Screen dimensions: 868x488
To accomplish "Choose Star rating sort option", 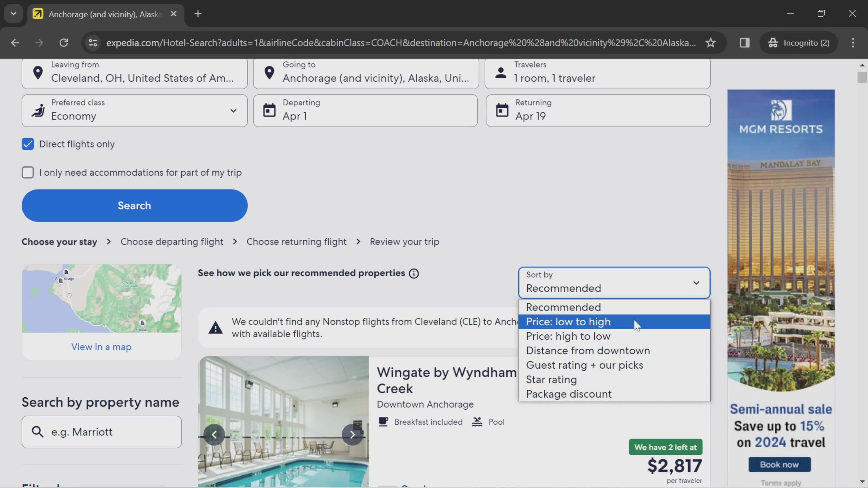I will [614, 380].
